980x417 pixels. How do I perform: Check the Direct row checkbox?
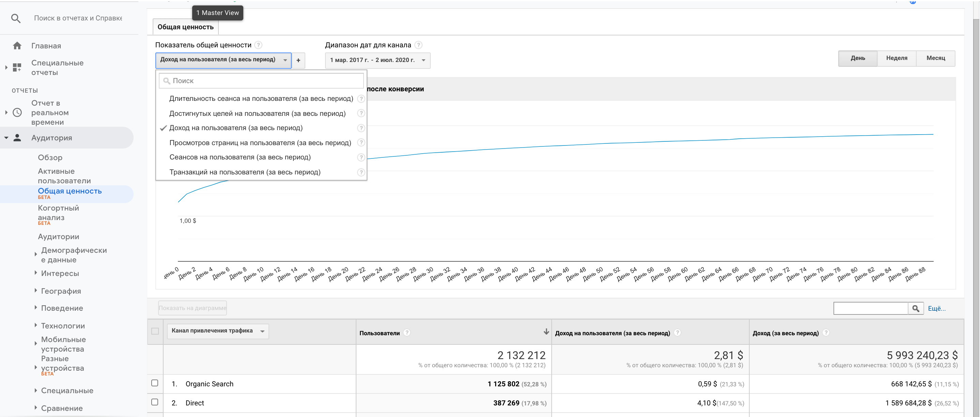154,402
